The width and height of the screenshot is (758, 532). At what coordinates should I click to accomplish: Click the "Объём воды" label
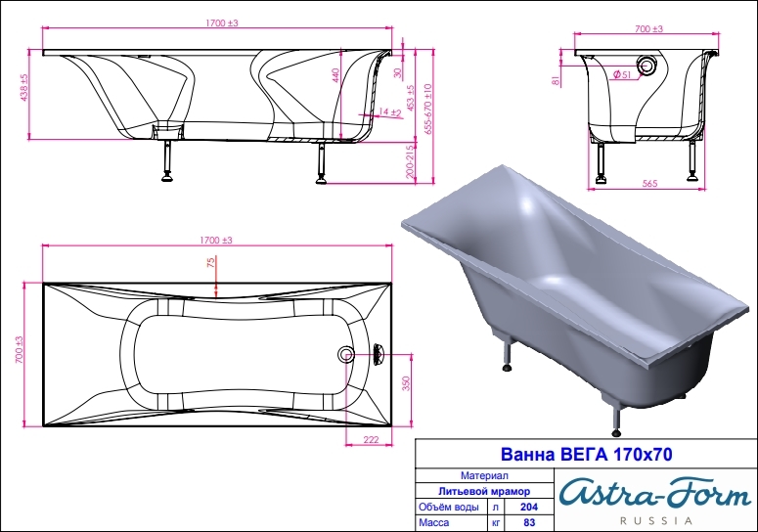click(449, 508)
